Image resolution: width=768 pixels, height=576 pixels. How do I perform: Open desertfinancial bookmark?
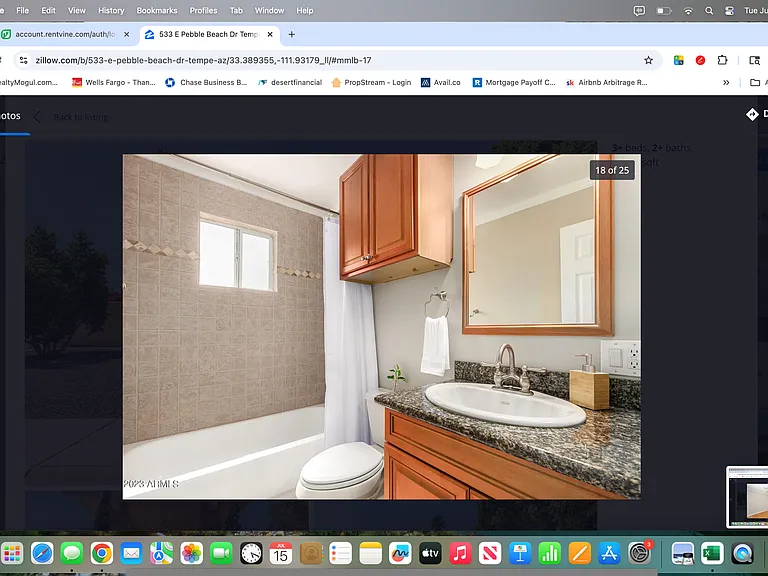(290, 82)
